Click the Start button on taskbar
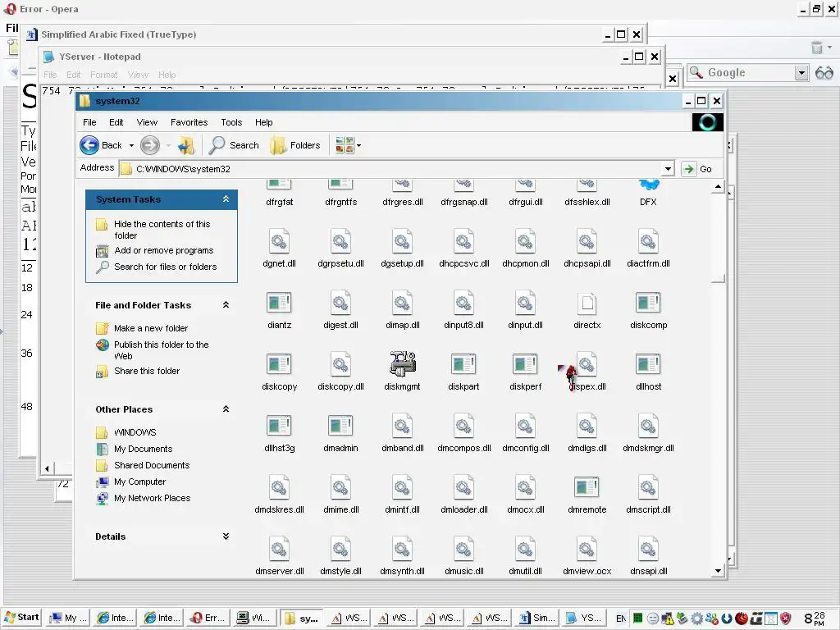This screenshot has width=840, height=630. click(x=22, y=617)
